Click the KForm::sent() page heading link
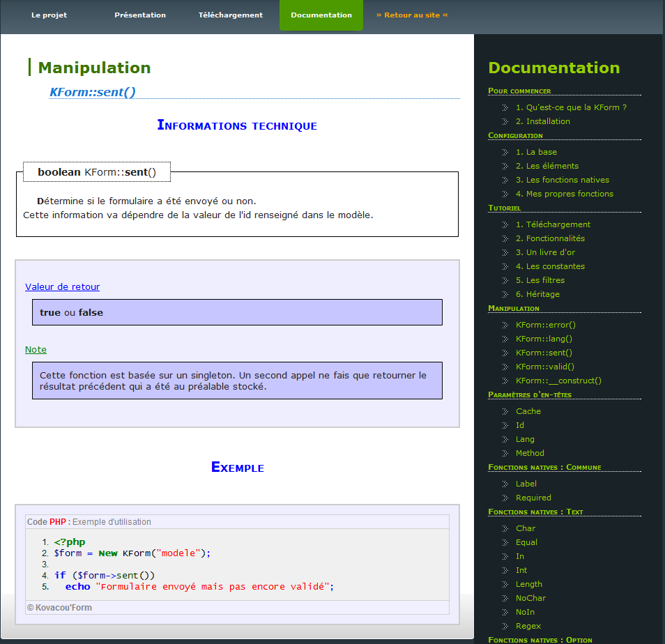 pos(93,92)
